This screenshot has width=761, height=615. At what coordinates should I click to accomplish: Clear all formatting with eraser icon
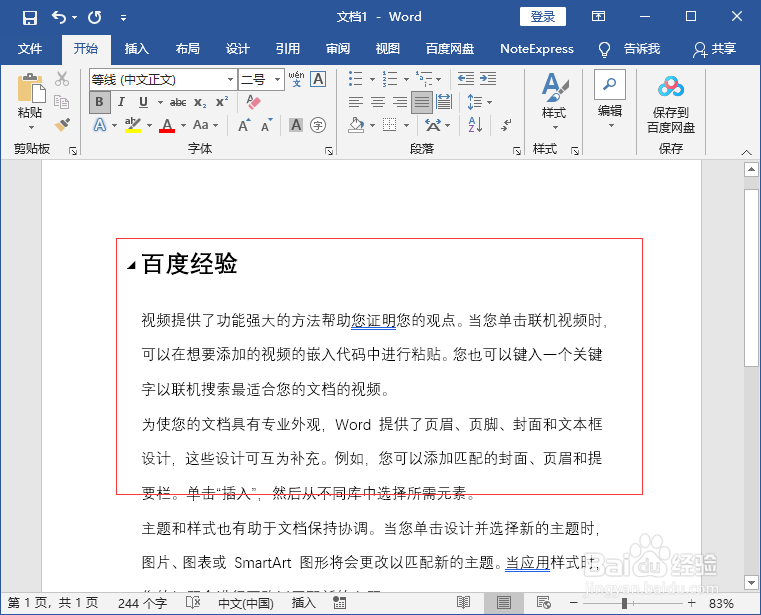tap(253, 102)
